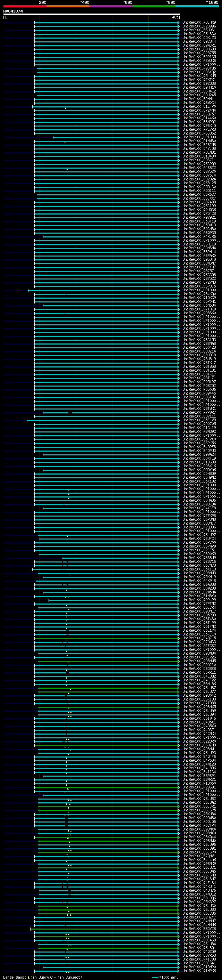This screenshot has height=980, width=222.
Task: Select the UniRef100_Q1HPK6 hit label
Action: [199, 971]
